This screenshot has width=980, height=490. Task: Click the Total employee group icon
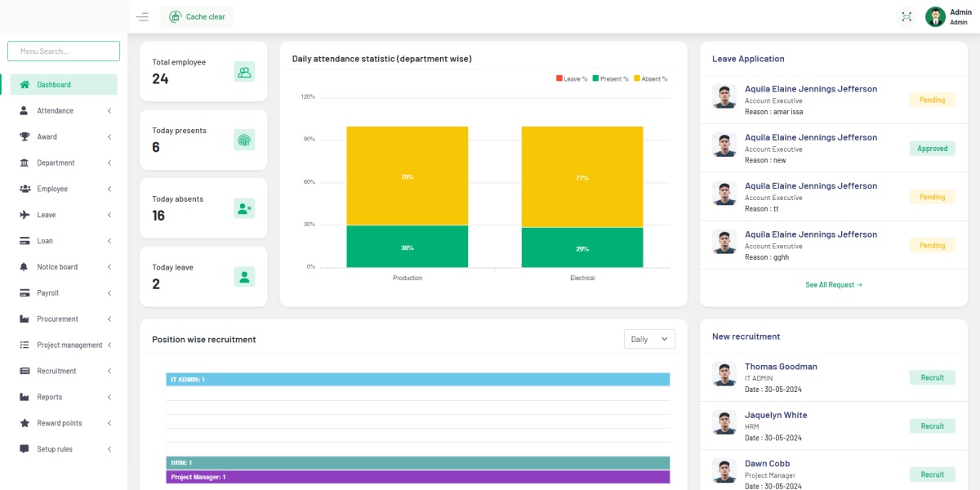pos(244,72)
